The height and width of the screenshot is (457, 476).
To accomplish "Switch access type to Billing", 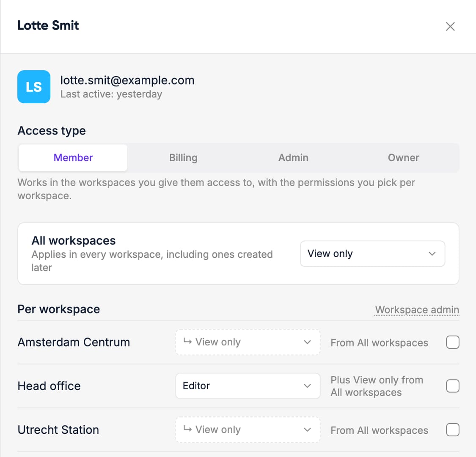I will (x=183, y=157).
